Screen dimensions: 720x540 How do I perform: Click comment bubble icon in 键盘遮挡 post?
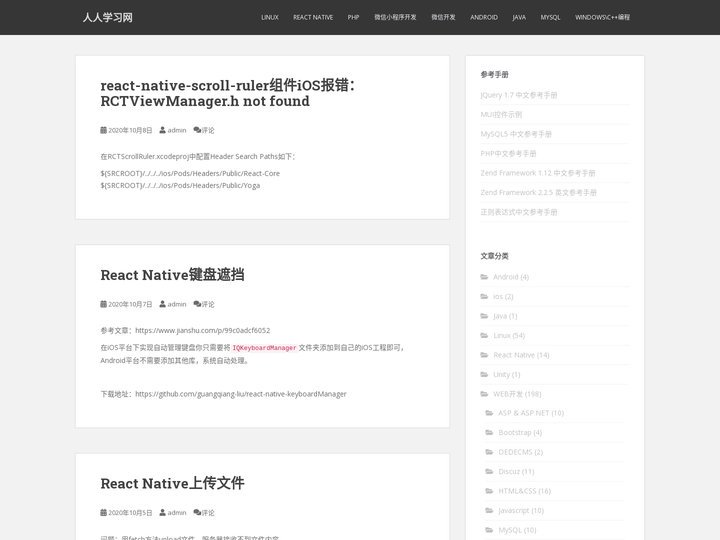coord(197,304)
